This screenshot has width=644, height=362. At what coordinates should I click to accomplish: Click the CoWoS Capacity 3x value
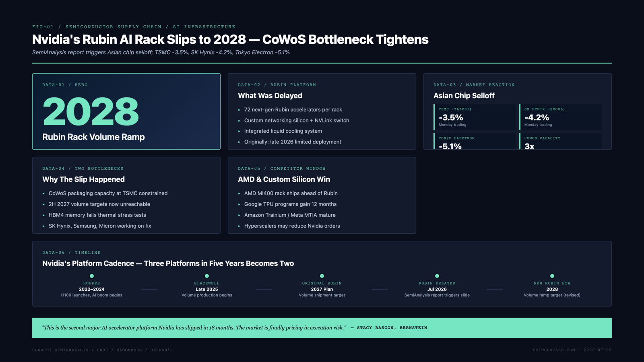(529, 146)
